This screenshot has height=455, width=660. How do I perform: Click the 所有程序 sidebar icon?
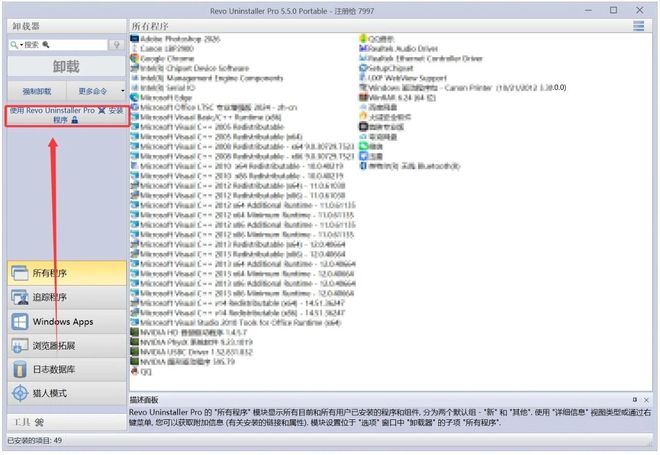[20, 273]
